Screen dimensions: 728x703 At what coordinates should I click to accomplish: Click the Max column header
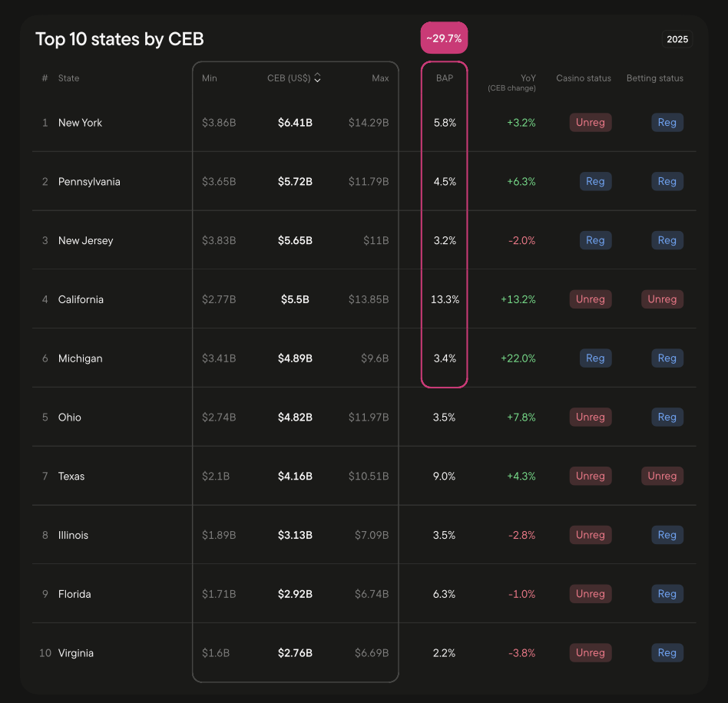pyautogui.click(x=380, y=78)
